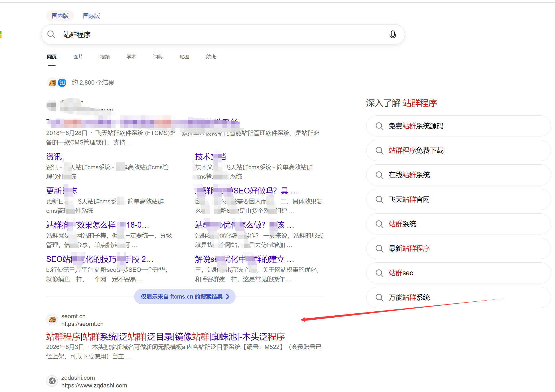Open the 地图 tab

coord(184,57)
